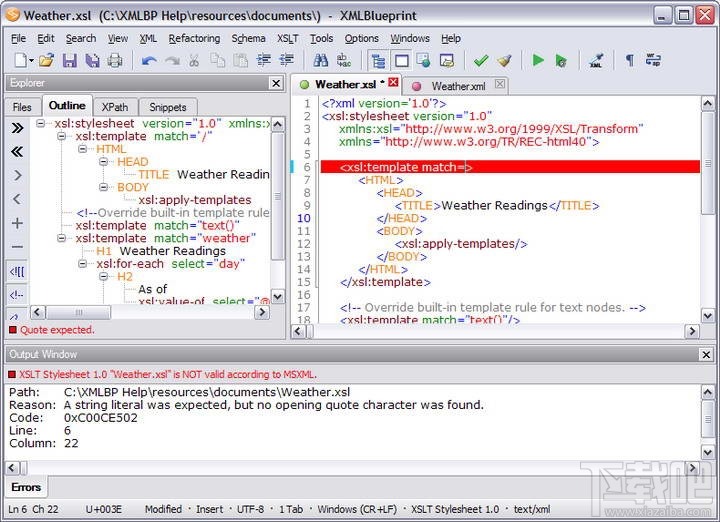Viewport: 720px width, 522px height.
Task: Collapse xsl:template match='/' node
Action: tap(62, 136)
